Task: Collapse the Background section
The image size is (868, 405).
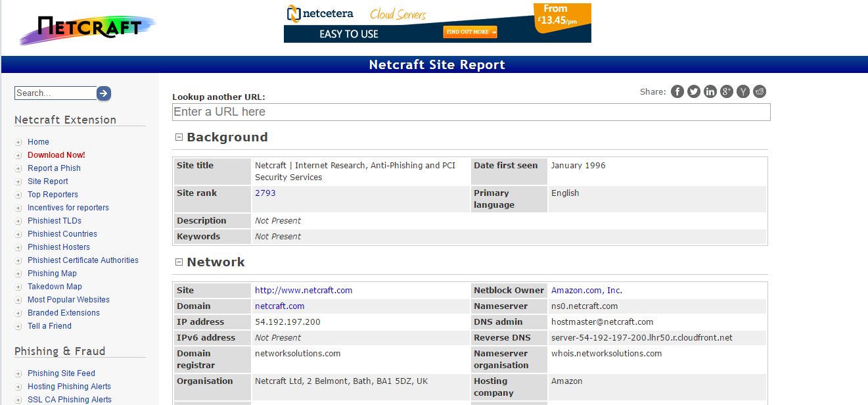Action: (x=179, y=137)
